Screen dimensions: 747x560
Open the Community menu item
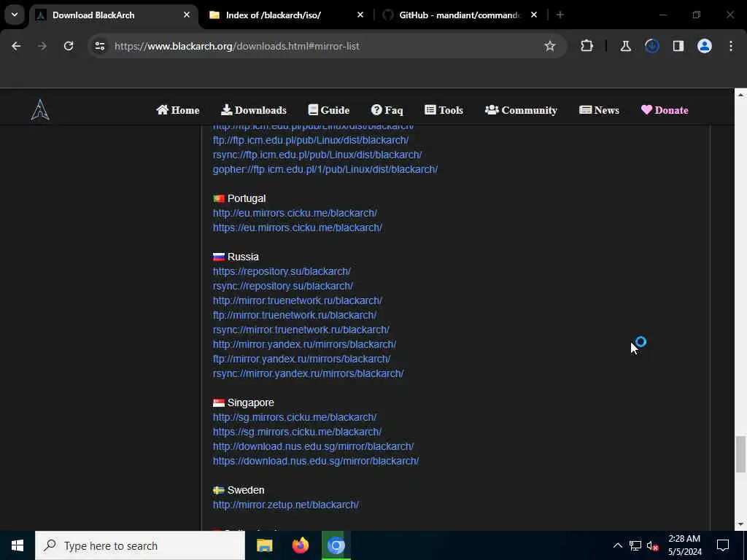[x=521, y=110]
